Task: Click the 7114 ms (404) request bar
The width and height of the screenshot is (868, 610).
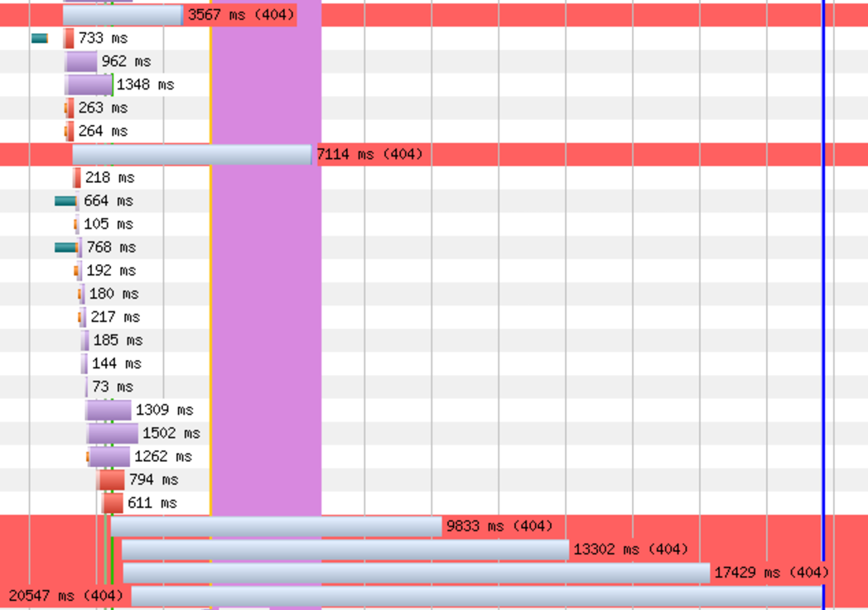Action: 191,155
